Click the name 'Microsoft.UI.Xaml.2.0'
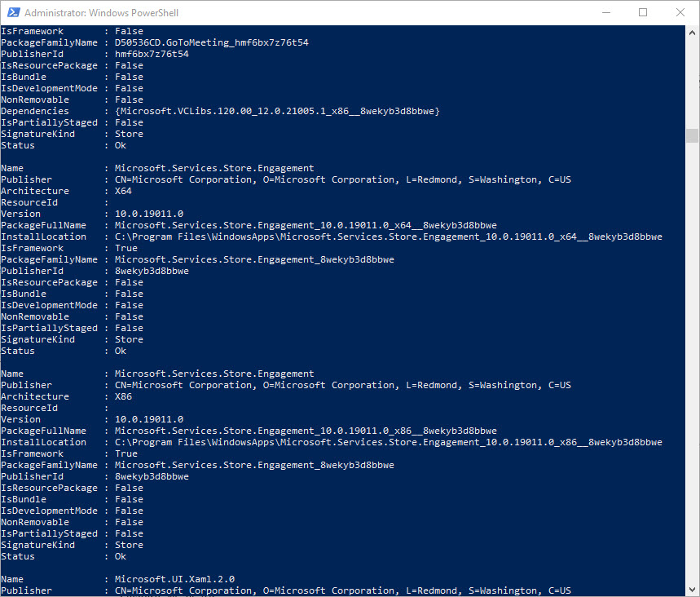This screenshot has height=597, width=700. pyautogui.click(x=174, y=579)
